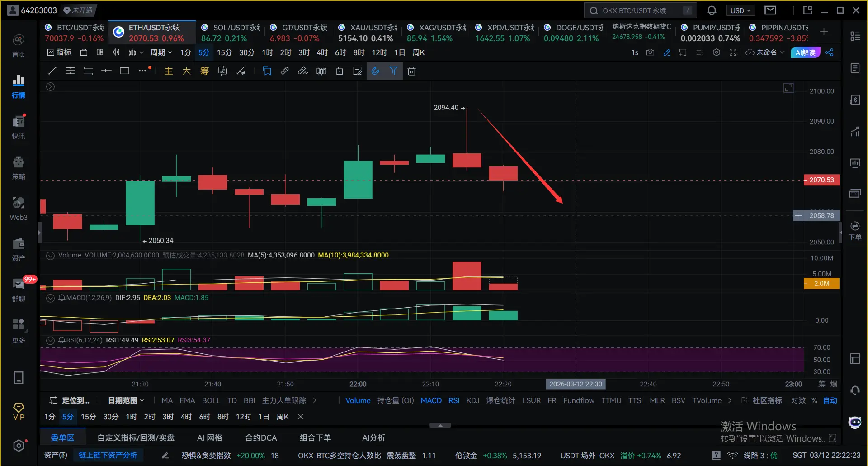The image size is (868, 466).
Task: Enter fullscreen chart mode
Action: pyautogui.click(x=733, y=52)
